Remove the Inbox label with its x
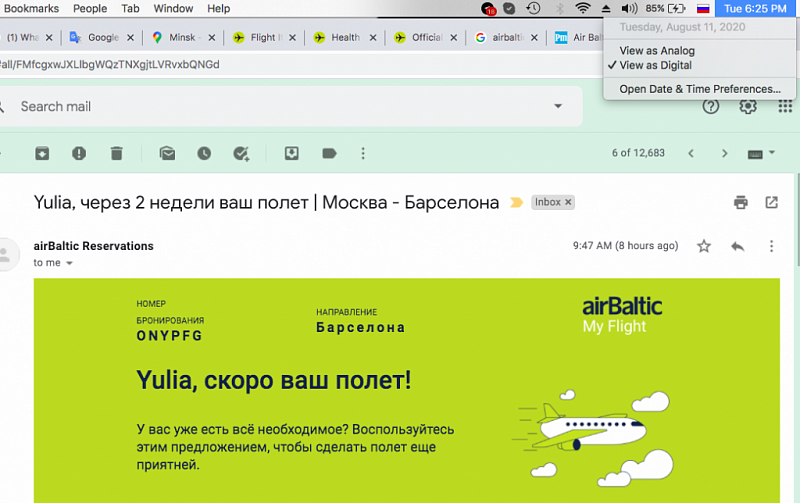 pos(568,202)
